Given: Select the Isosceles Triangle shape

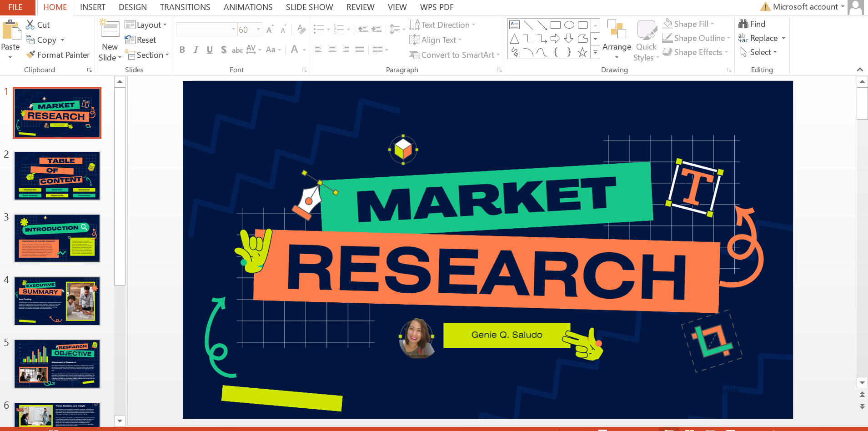Looking at the screenshot, I should click(514, 39).
